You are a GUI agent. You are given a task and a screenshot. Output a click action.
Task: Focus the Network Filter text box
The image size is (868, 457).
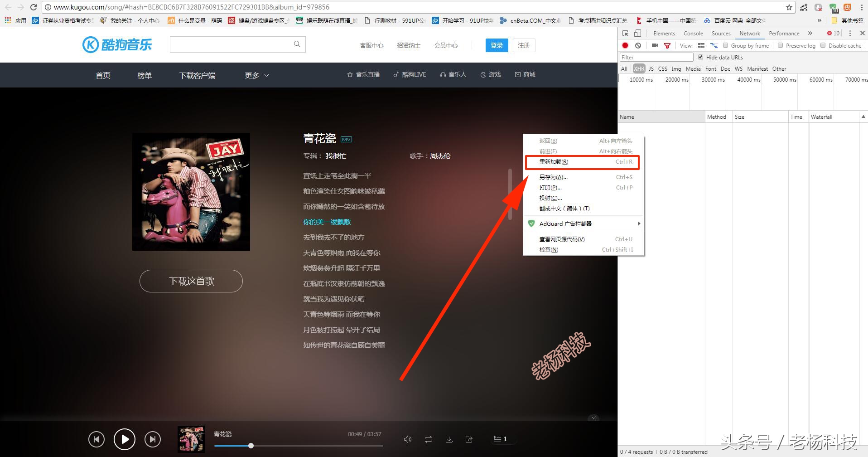point(656,57)
